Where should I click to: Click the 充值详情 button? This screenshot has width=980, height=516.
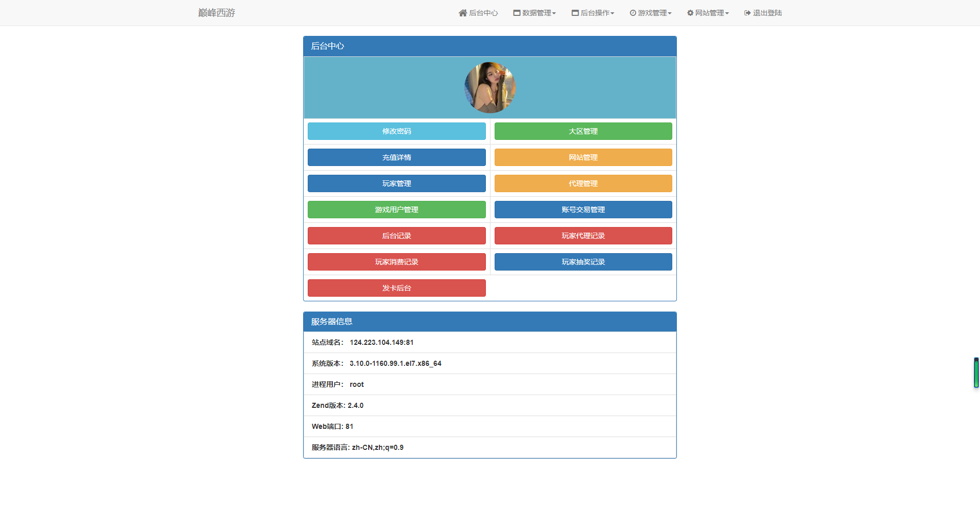coord(397,157)
